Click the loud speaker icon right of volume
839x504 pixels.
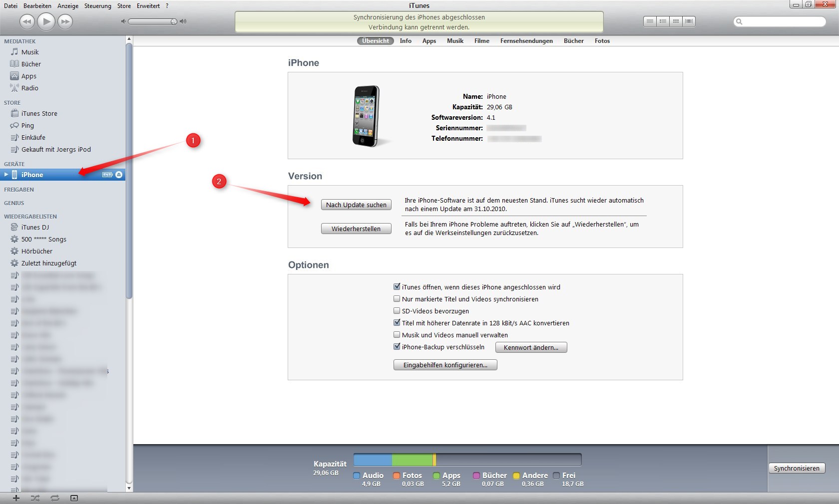pyautogui.click(x=183, y=21)
